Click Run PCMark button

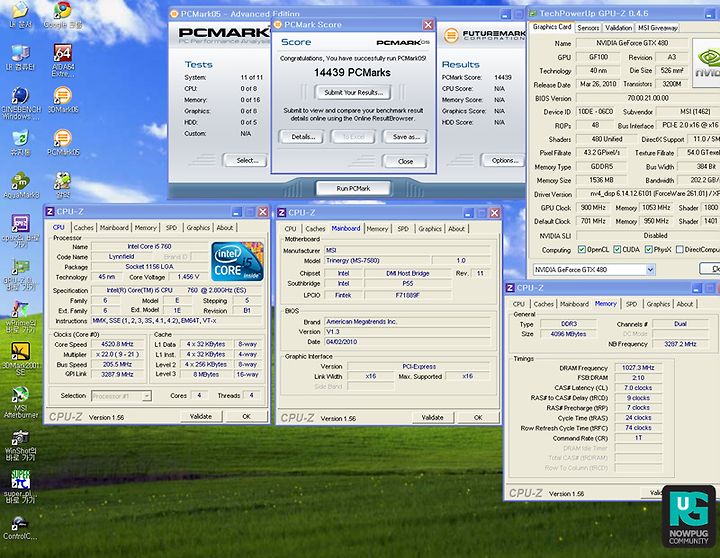point(353,188)
